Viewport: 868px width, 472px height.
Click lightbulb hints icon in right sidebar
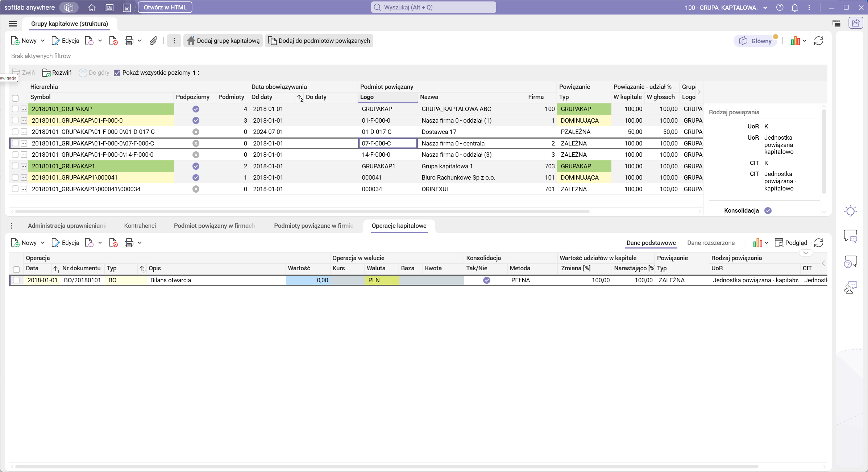pyautogui.click(x=850, y=211)
